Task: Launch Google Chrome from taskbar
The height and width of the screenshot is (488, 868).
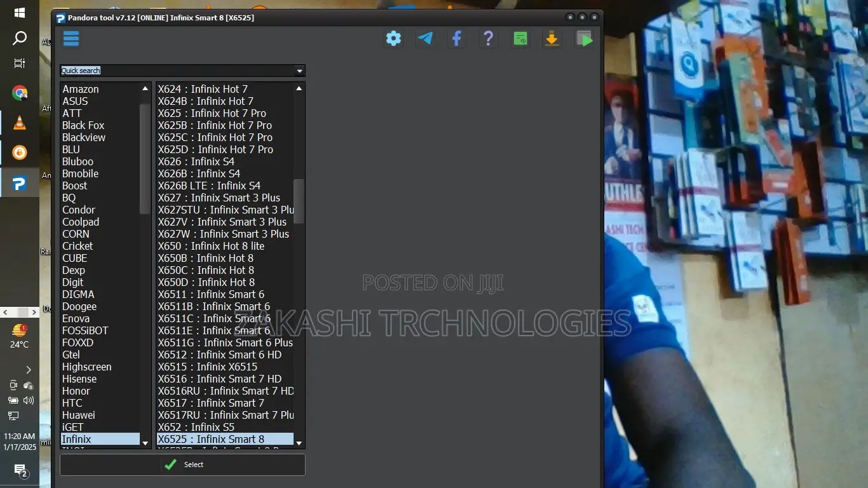Action: pyautogui.click(x=20, y=93)
